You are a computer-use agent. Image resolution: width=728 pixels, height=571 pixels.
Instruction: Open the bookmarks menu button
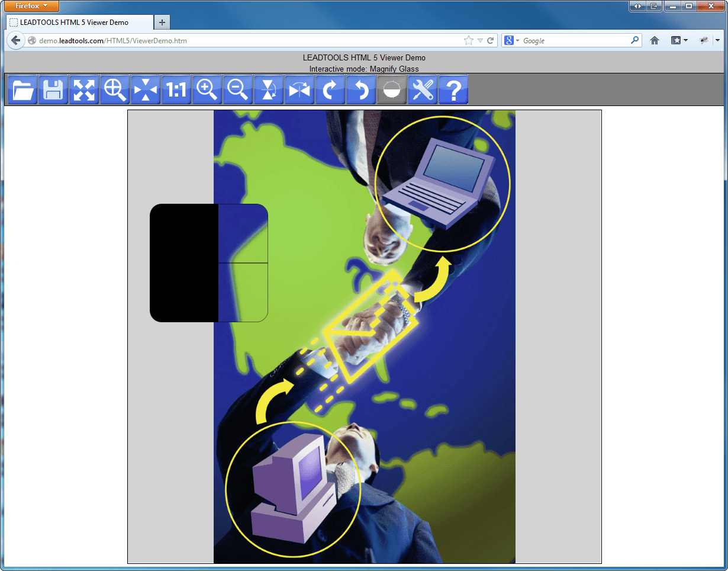(x=679, y=40)
